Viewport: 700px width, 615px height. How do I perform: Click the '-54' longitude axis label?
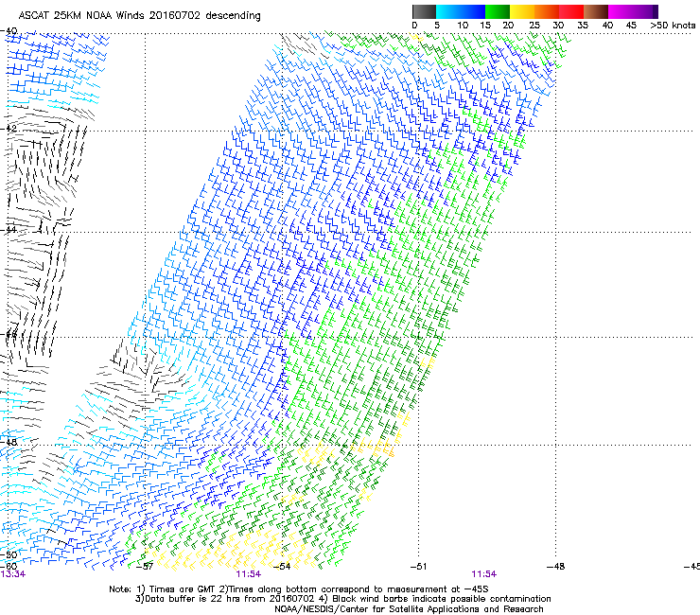click(x=282, y=567)
